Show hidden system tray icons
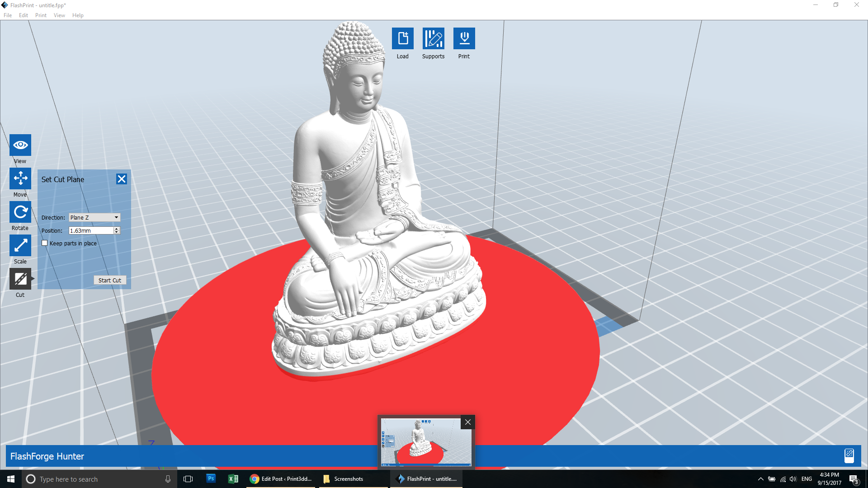Screen dimensions: 868x488 (760, 479)
